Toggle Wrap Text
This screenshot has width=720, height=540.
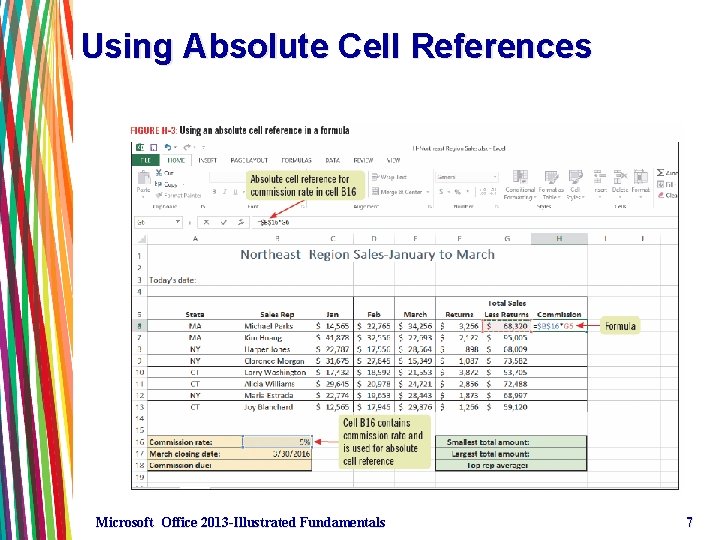[x=389, y=177]
